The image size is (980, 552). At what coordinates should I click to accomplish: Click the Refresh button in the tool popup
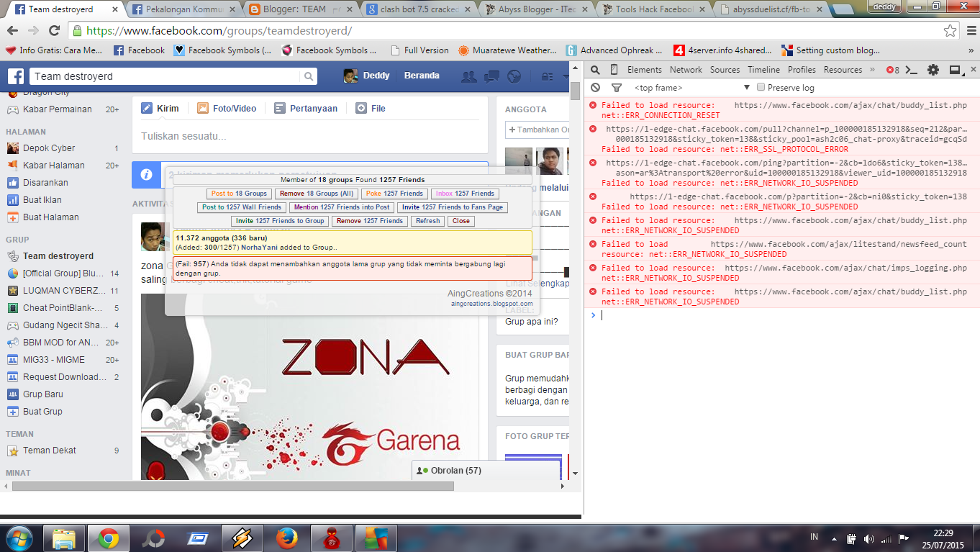(427, 221)
